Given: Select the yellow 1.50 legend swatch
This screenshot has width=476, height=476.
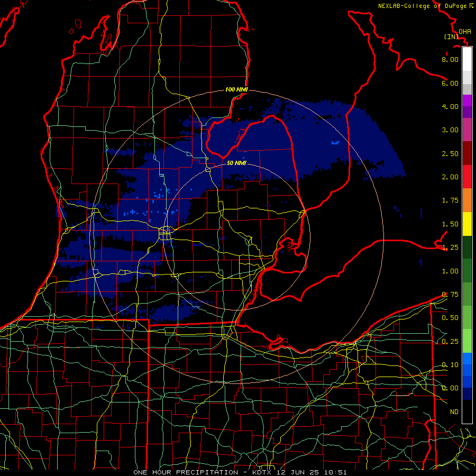Looking at the screenshot, I should (x=467, y=224).
